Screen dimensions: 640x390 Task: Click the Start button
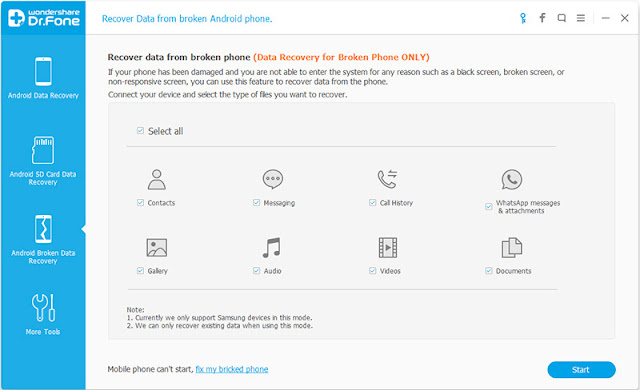(581, 370)
